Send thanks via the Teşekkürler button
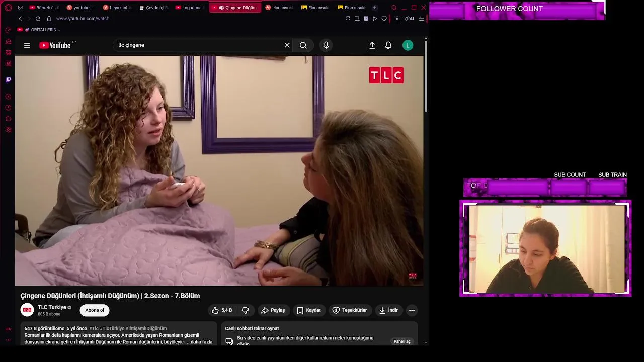The height and width of the screenshot is (362, 644). coord(350,310)
